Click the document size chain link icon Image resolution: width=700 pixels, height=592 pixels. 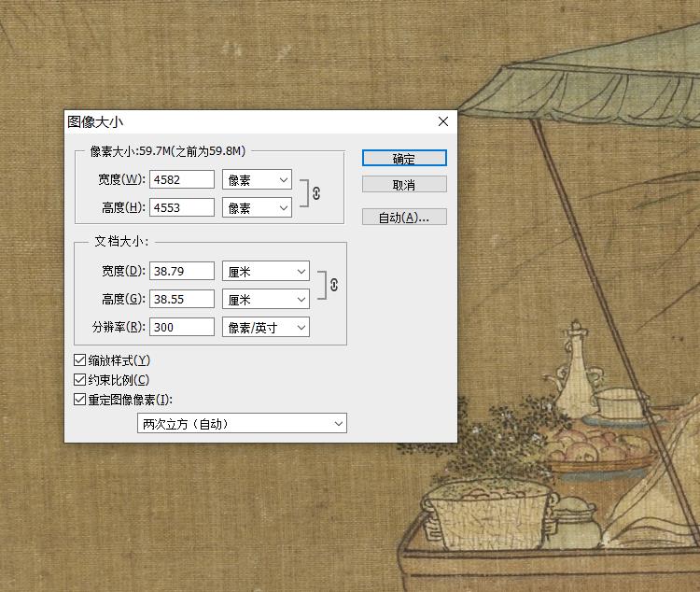coord(334,285)
